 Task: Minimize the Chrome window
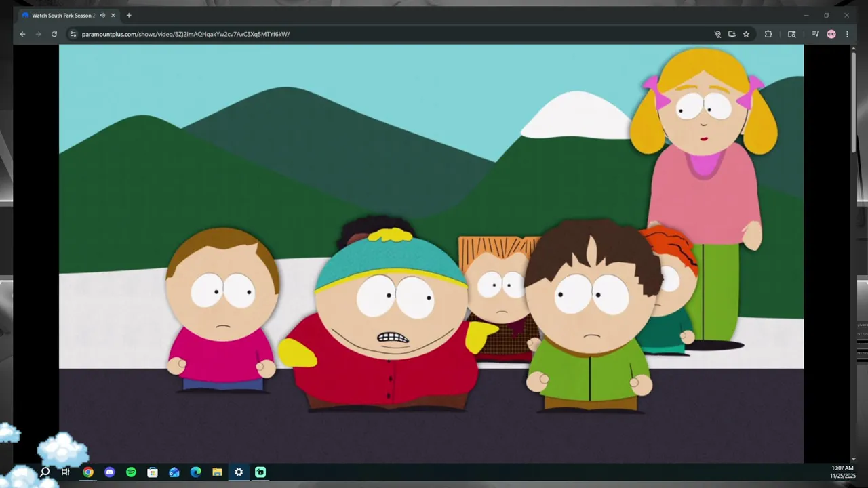(806, 15)
